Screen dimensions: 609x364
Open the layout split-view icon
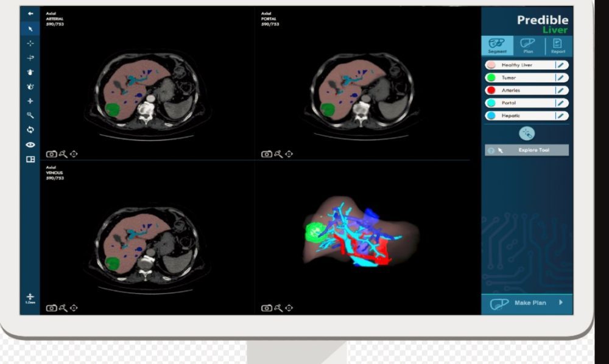pos(30,159)
